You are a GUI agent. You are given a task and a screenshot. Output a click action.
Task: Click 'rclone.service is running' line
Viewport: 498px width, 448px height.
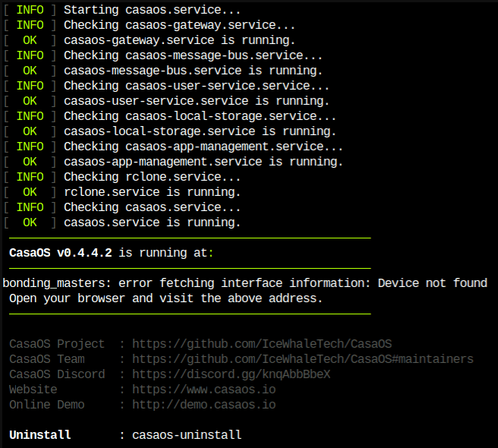152,192
